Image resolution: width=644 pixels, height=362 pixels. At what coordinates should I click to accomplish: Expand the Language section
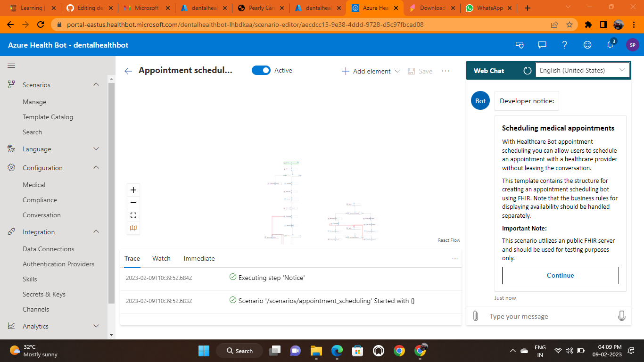point(96,149)
